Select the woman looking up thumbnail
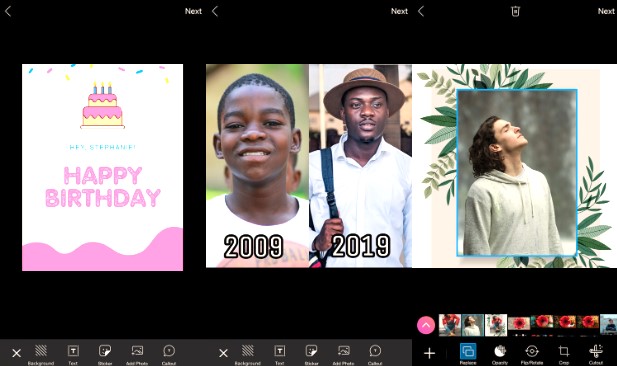 473,325
